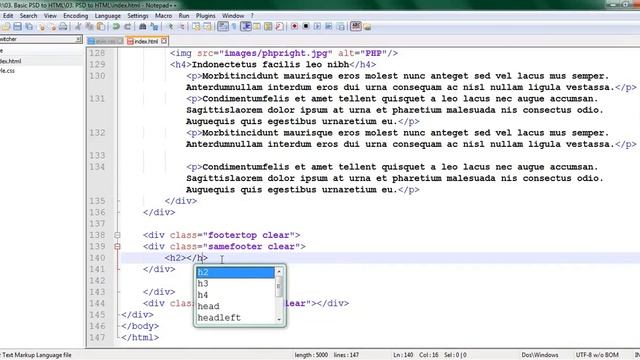The image size is (640, 360).
Task: Select index.html in Doc Switcher list
Action: [11, 61]
